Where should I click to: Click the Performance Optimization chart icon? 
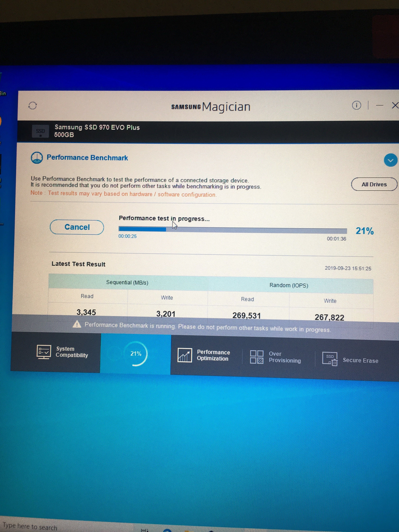coord(184,355)
